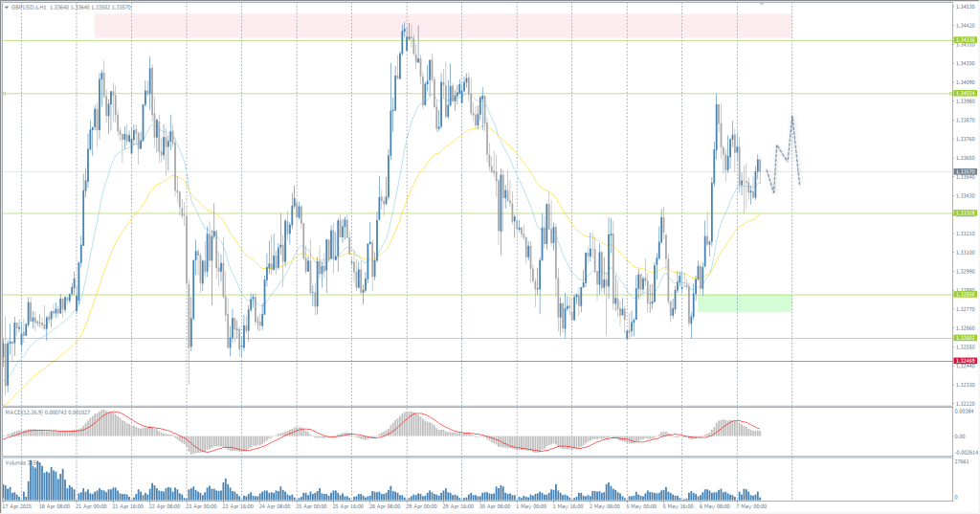Screen dimensions: 980x514
Task: Click the 1 May 00:00 time label
Action: tap(533, 506)
